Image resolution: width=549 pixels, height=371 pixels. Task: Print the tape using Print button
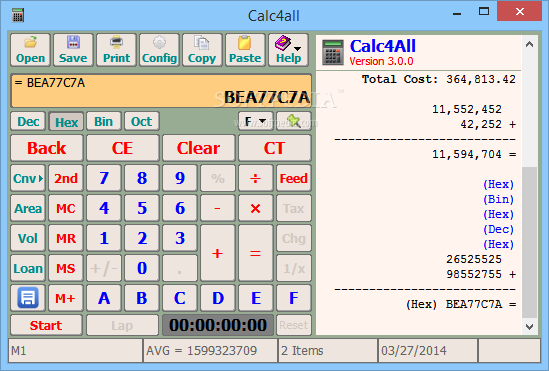[x=116, y=50]
